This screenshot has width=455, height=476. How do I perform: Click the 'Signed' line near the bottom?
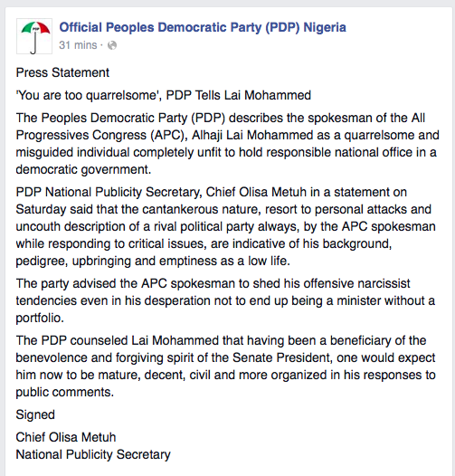(x=35, y=415)
